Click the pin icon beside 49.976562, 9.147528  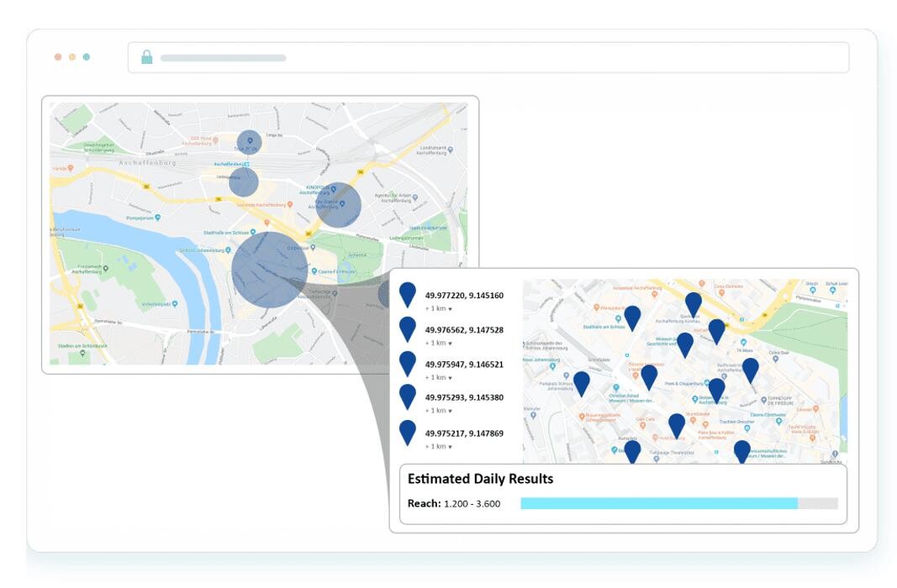point(408,329)
